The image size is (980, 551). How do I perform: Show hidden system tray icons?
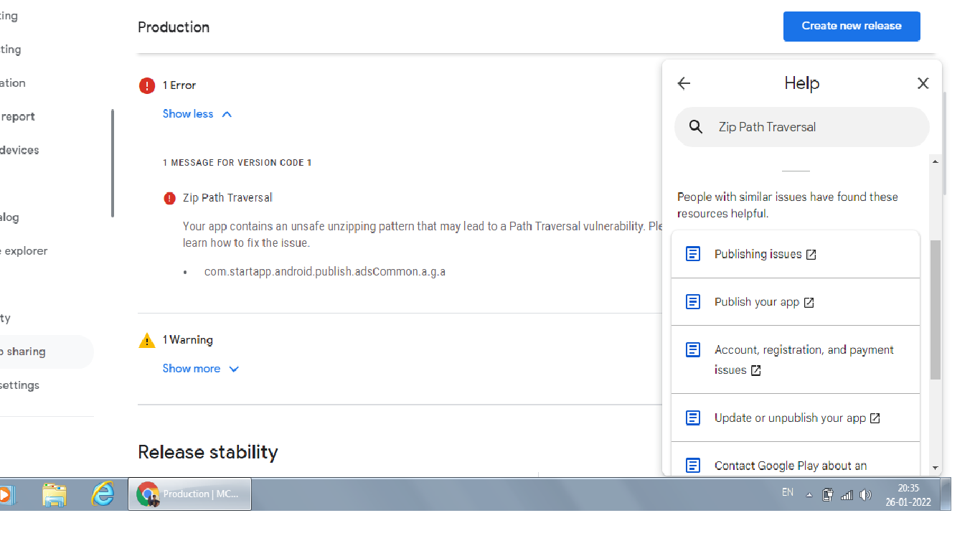click(x=809, y=495)
